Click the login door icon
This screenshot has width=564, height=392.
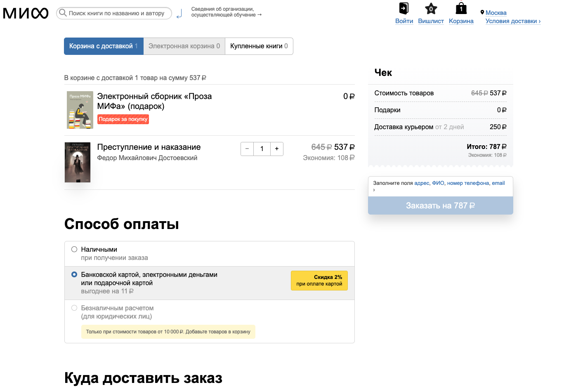tap(404, 8)
